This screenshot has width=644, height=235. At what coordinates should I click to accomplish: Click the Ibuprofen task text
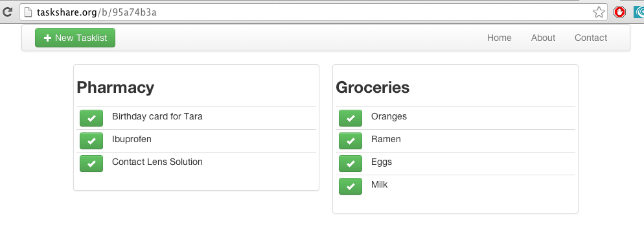click(x=132, y=139)
